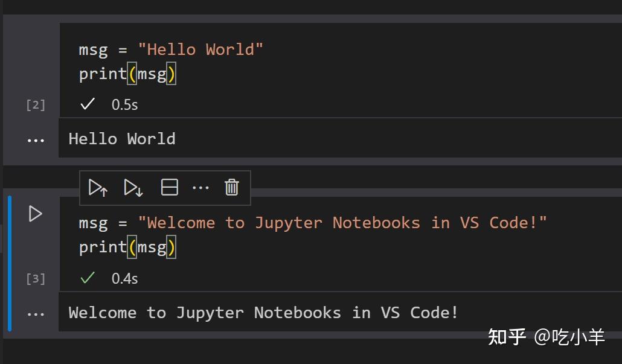Collapse the Welcome Notebooks output via ellipsis

[36, 313]
